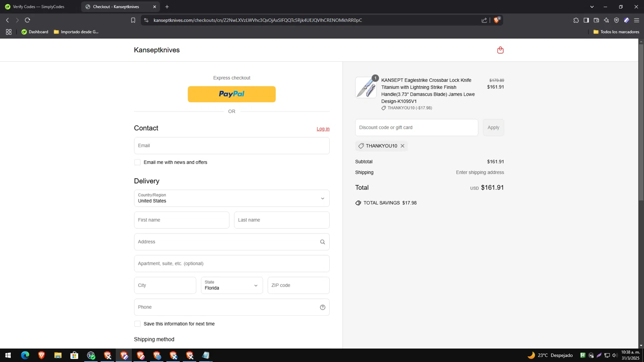Click the knife product thumbnail
Screen dimensions: 644x362
click(x=366, y=87)
